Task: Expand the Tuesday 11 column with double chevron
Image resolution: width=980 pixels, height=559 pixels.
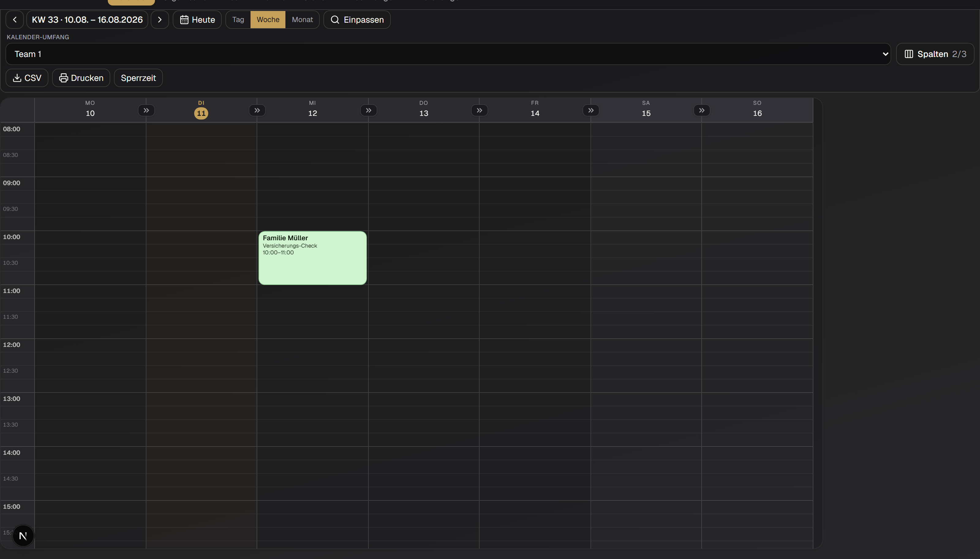Action: pos(257,111)
